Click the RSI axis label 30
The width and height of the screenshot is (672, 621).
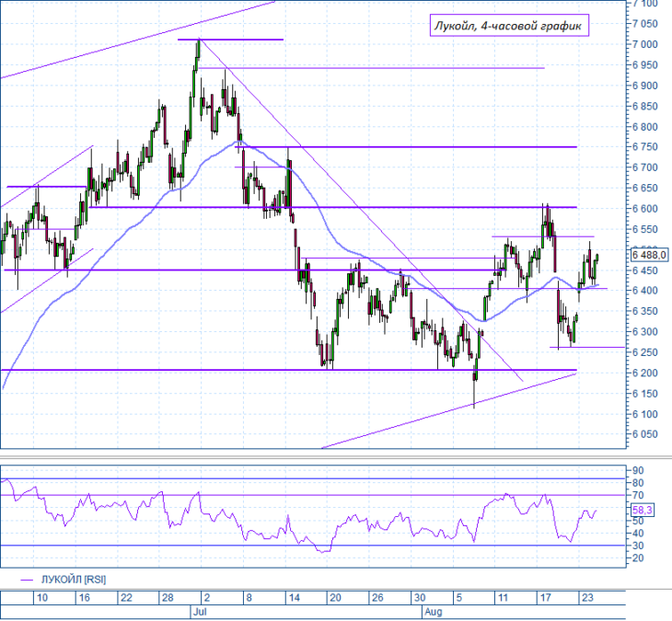pos(638,546)
